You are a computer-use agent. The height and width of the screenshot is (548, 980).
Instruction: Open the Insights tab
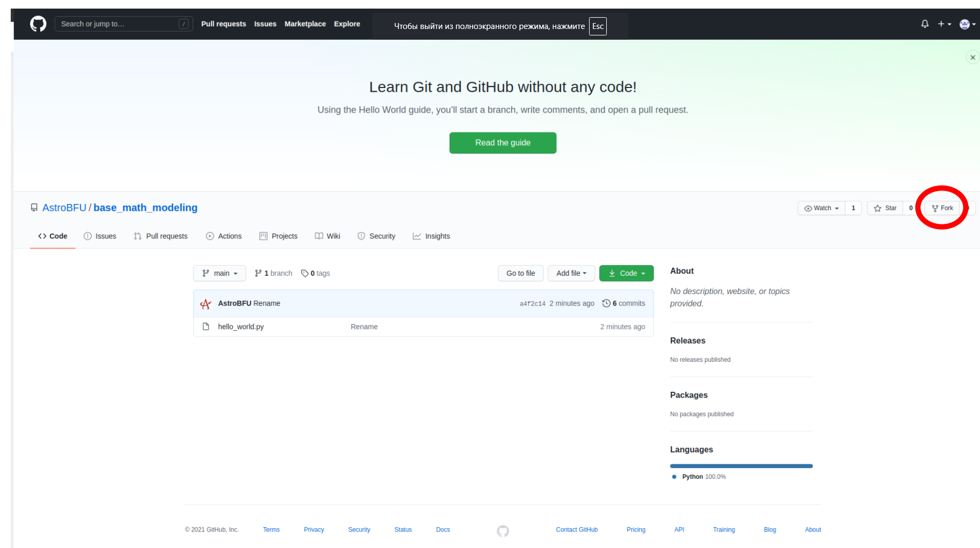(x=431, y=236)
